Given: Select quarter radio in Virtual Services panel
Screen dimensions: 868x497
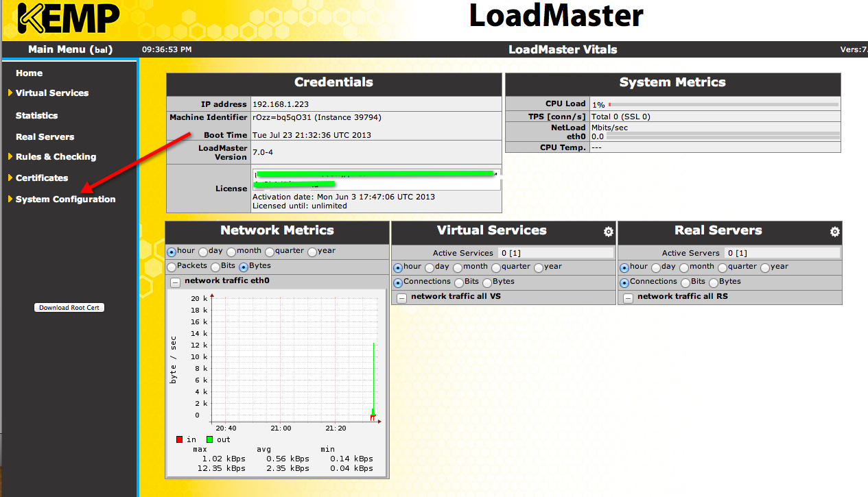Looking at the screenshot, I should (496, 267).
